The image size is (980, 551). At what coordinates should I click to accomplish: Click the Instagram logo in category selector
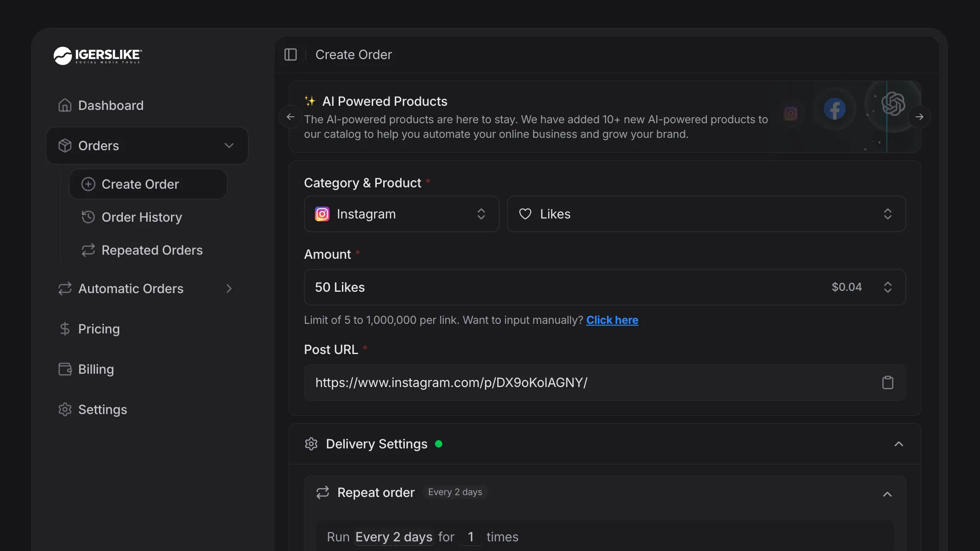pos(322,214)
